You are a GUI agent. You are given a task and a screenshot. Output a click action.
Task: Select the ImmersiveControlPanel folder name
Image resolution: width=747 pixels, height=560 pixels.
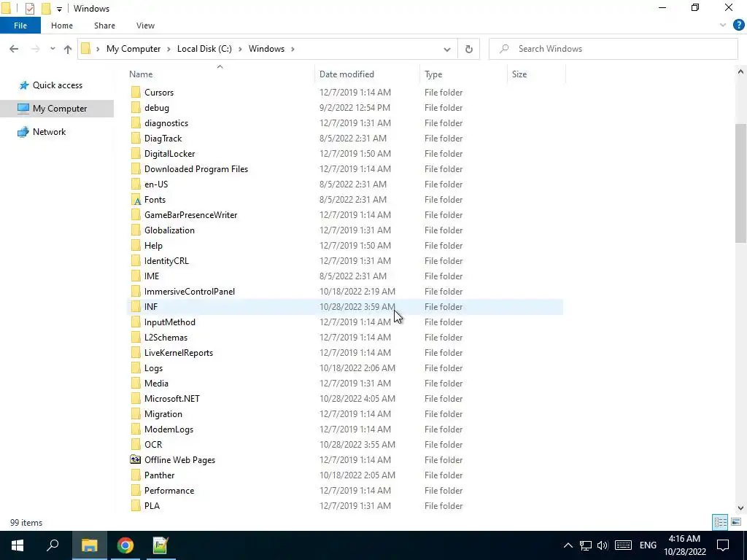(190, 292)
